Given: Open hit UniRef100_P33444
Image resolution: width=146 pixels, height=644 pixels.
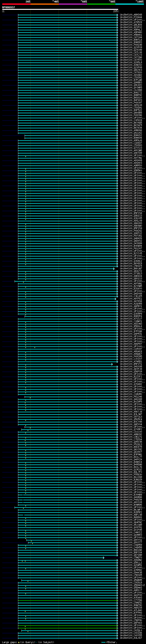Looking at the screenshot, I should click(131, 17).
